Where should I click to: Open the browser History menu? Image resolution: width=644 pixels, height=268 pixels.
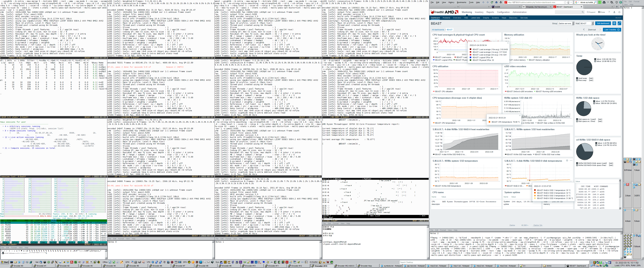click(451, 2)
